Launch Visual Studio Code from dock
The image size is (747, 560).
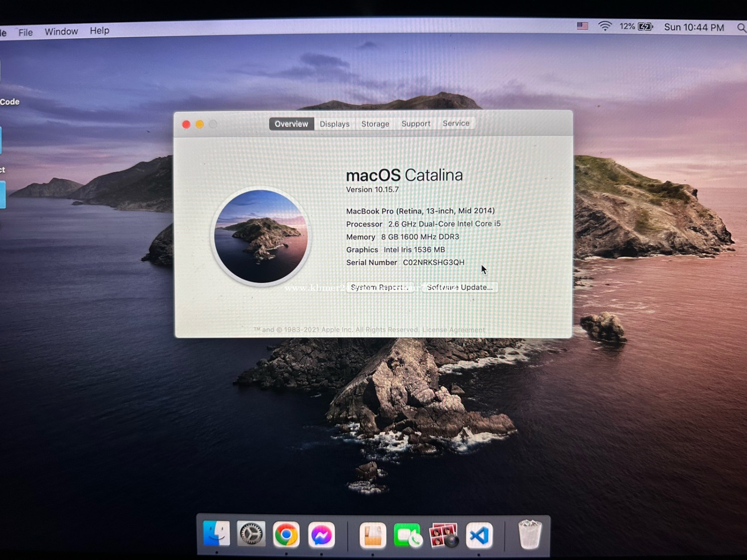[479, 536]
